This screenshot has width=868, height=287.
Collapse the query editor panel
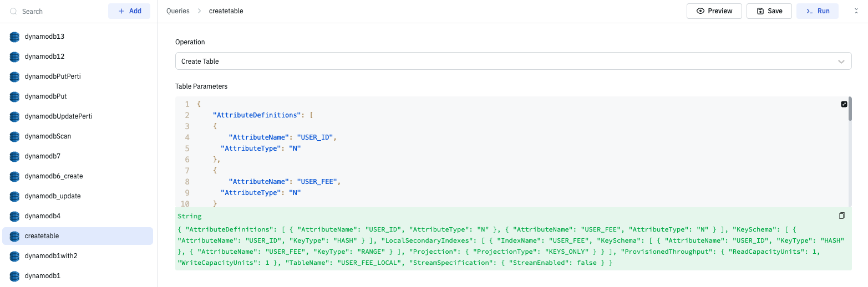click(856, 11)
